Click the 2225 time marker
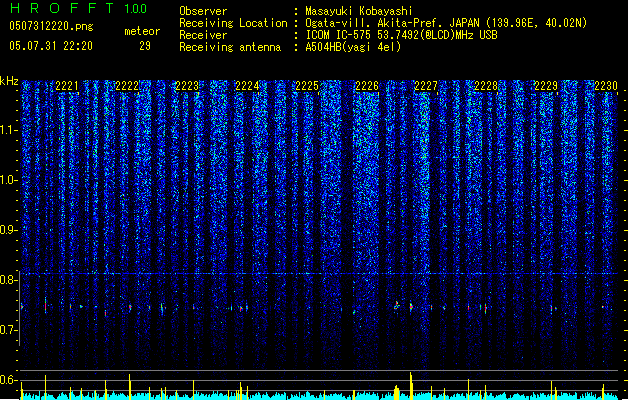The width and height of the screenshot is (629, 400). [x=307, y=86]
